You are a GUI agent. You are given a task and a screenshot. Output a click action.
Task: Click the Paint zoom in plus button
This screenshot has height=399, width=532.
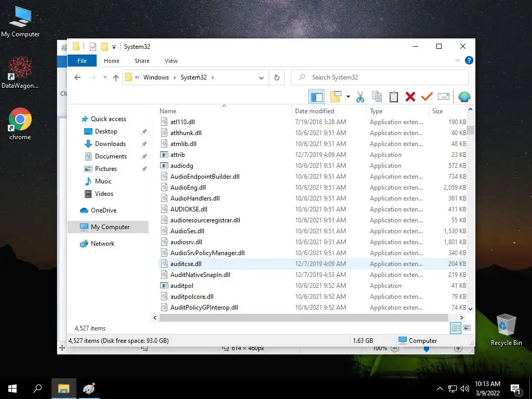coord(458,349)
